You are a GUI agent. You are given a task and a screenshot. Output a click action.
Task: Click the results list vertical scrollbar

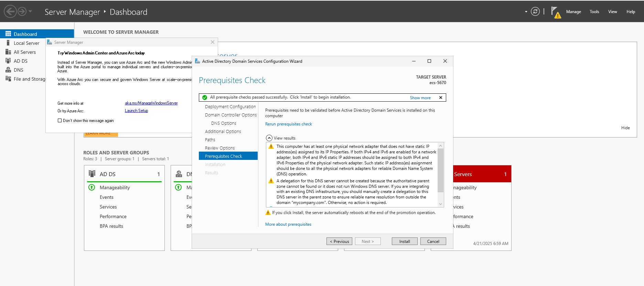pyautogui.click(x=440, y=171)
